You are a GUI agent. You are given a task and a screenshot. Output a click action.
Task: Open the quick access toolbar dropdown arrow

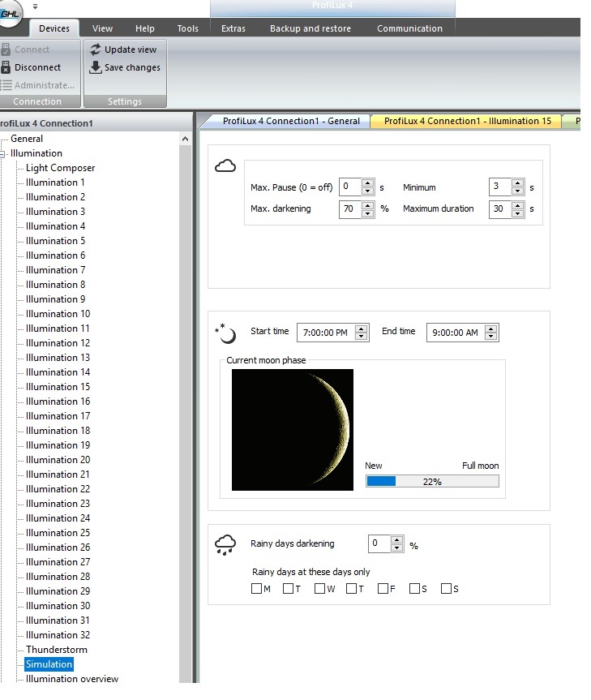(x=35, y=6)
